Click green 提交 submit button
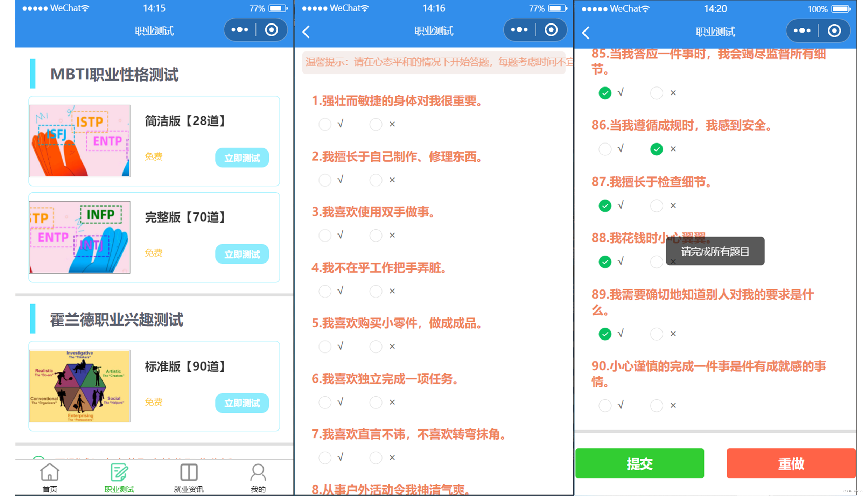The height and width of the screenshot is (496, 868). click(x=639, y=463)
